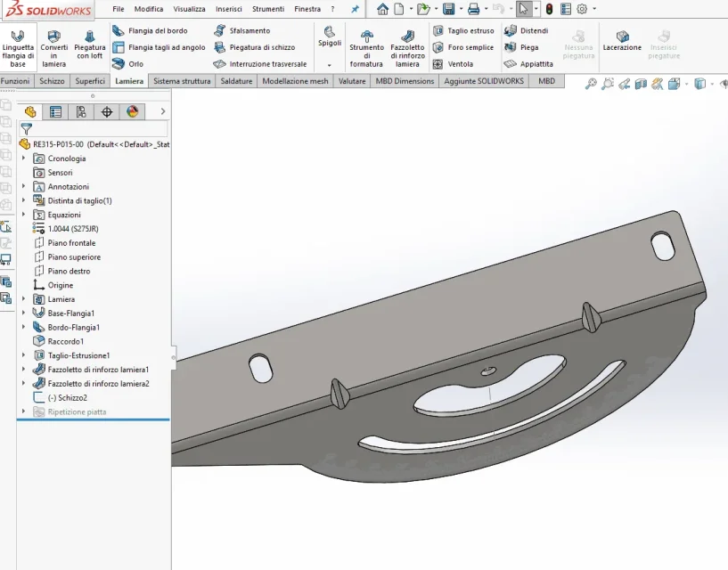Switch to the Schizzo tab

[52, 81]
